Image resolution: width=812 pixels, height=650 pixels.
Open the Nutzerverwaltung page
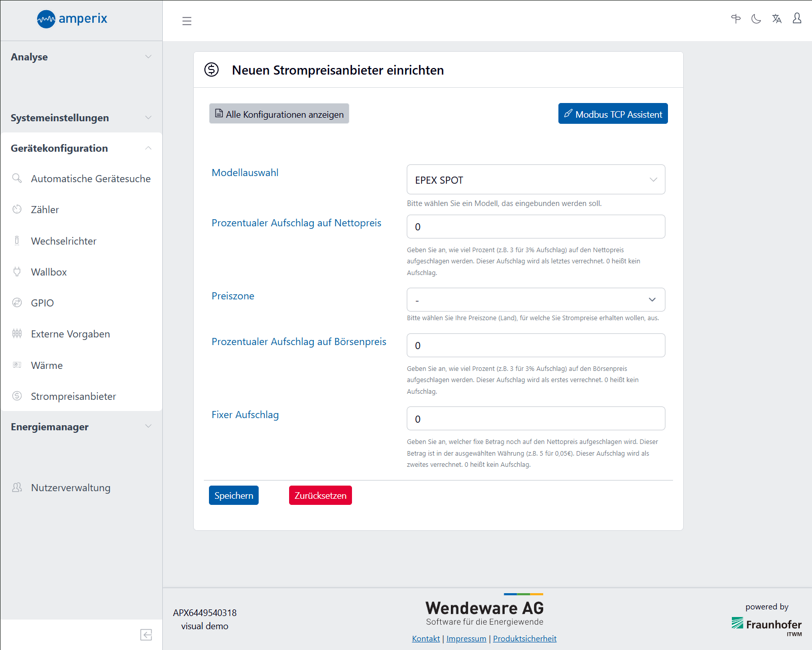[x=70, y=488]
